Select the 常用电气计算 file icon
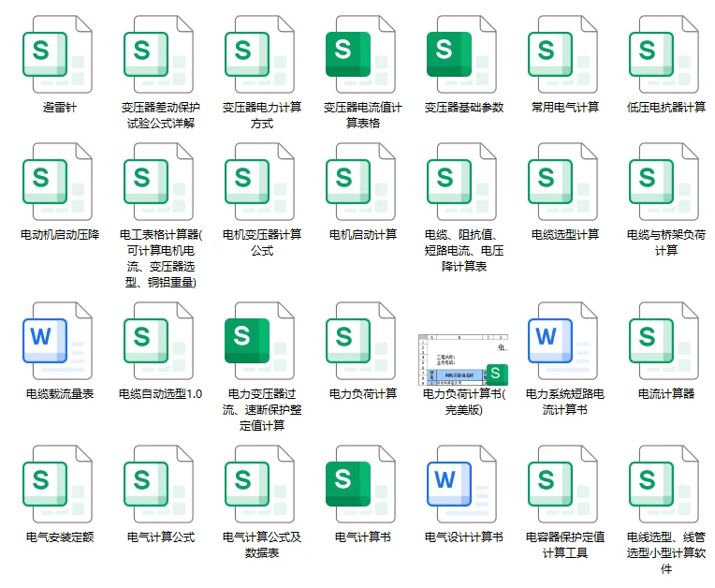Screen dimensions: 715x588 point(563,54)
